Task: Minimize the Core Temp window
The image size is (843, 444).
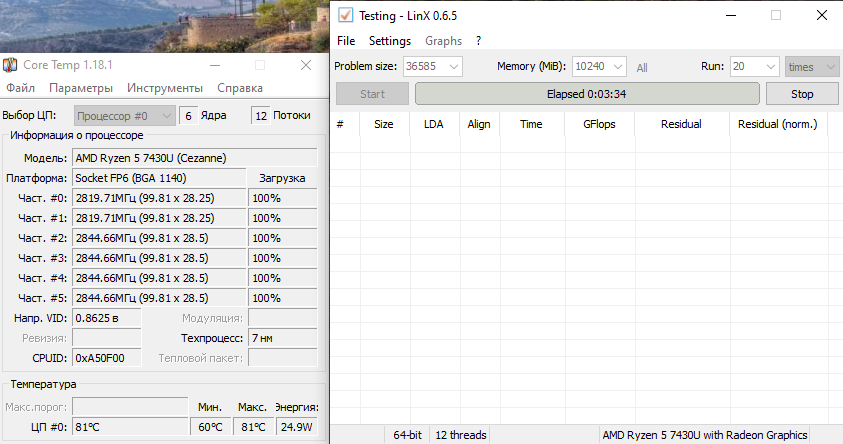Action: click(215, 66)
